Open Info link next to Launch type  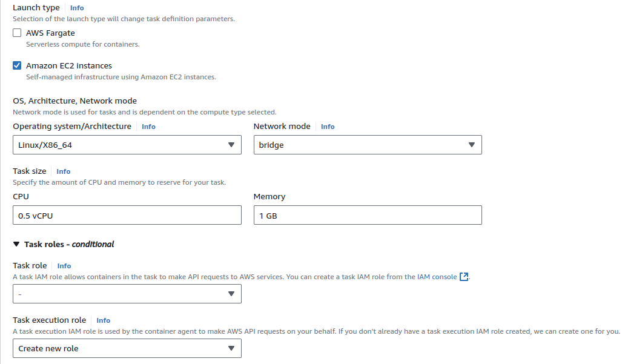coord(77,8)
